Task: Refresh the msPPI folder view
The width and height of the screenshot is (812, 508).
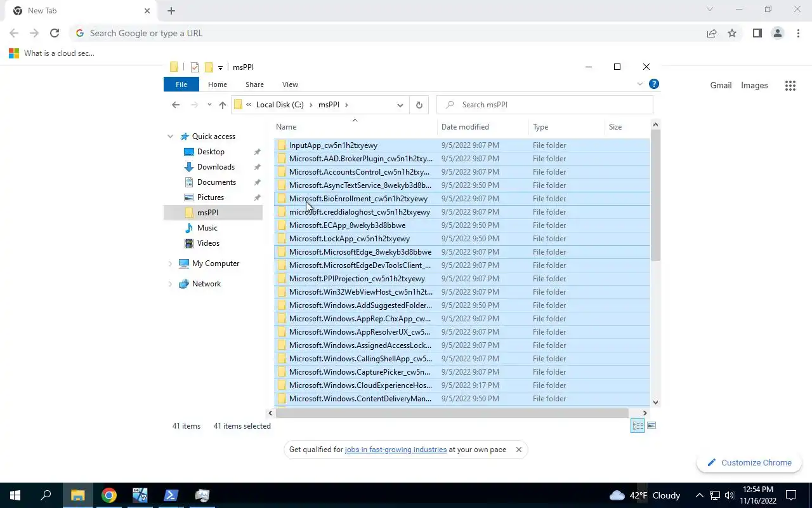Action: click(419, 105)
